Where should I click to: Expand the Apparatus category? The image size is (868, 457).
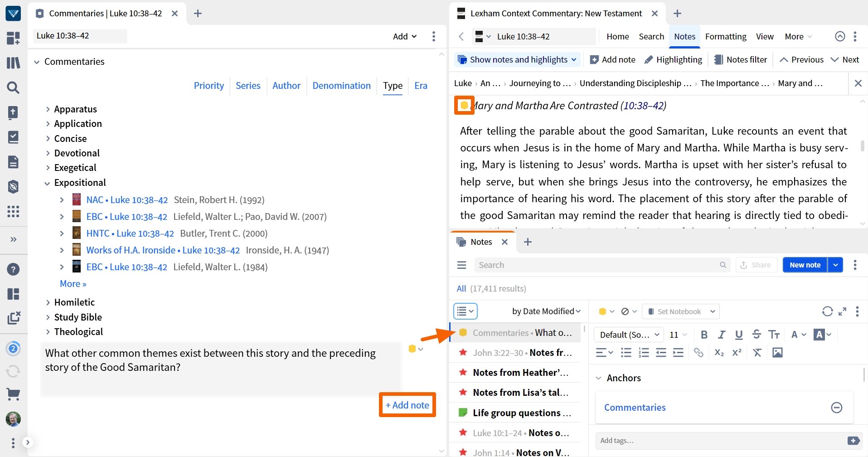tap(47, 109)
